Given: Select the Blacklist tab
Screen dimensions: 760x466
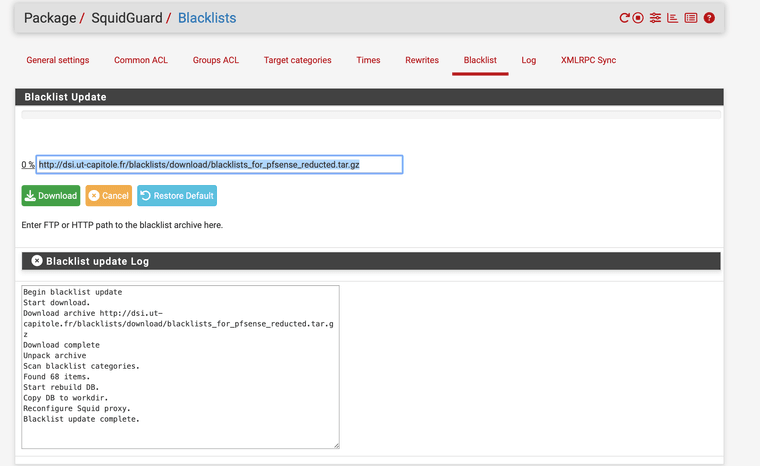Looking at the screenshot, I should coord(480,60).
